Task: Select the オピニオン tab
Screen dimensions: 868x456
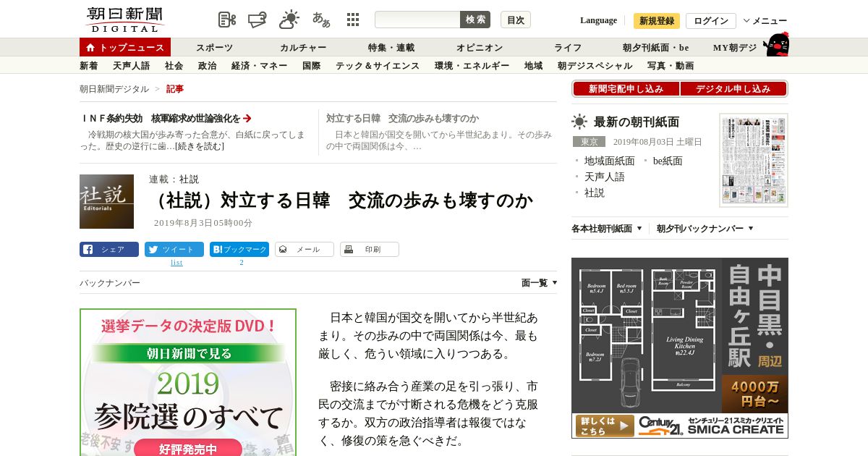Action: (x=479, y=48)
